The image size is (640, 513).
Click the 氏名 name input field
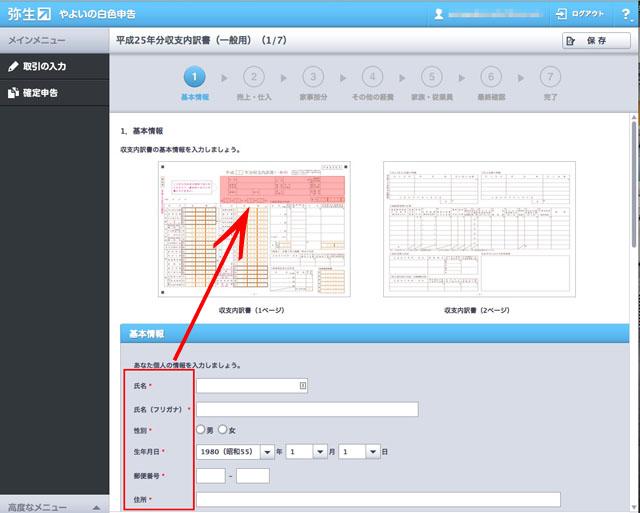pos(251,384)
